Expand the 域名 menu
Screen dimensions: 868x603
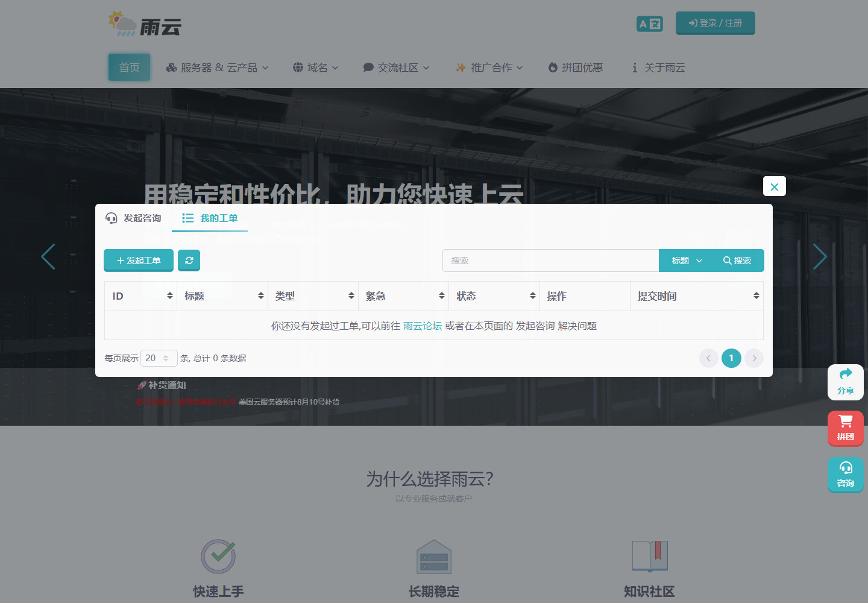coord(316,68)
